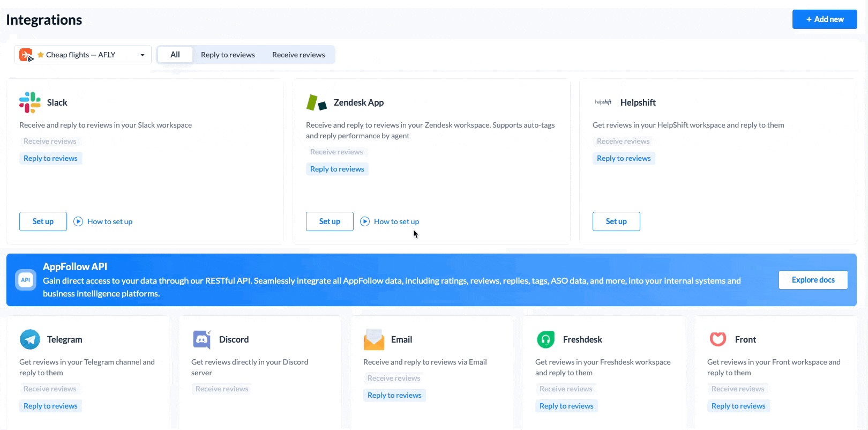Click the Slack logo icon
The width and height of the screenshot is (868, 430).
30,102
